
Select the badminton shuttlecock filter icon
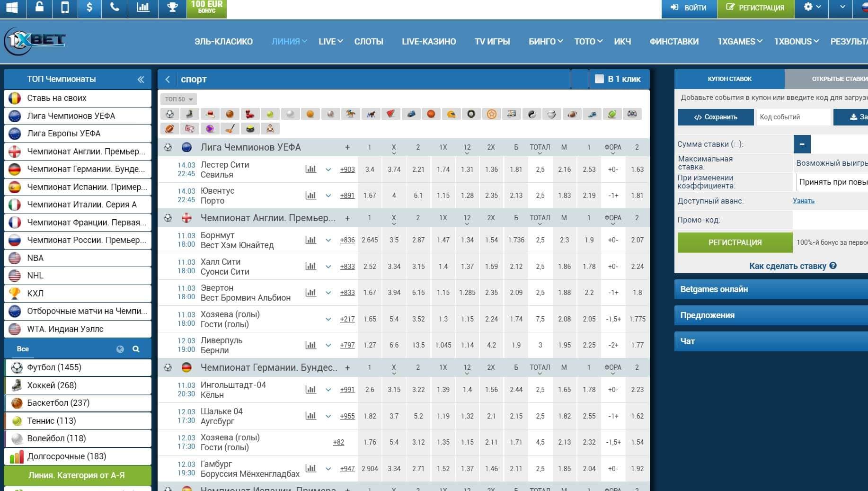pyautogui.click(x=390, y=114)
